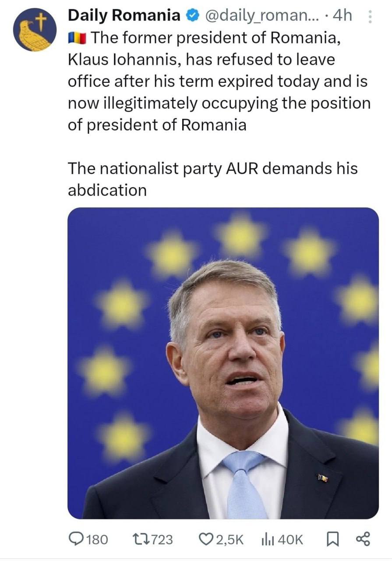Open the Daily Romania profile avatar

pyautogui.click(x=35, y=29)
